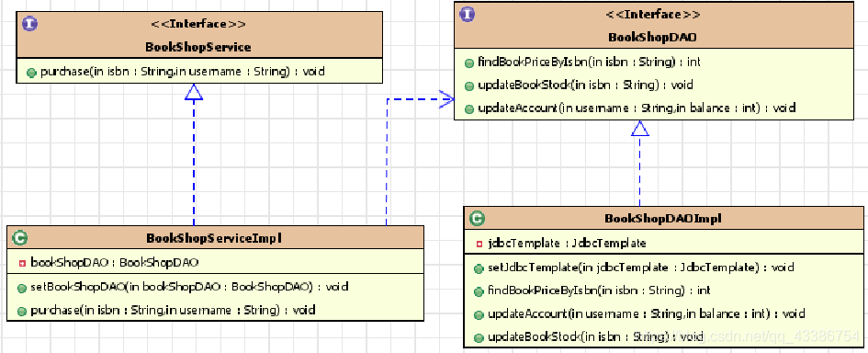Select the BookShopServiceImpl class title
Screen dimensions: 868x353
coord(214,238)
